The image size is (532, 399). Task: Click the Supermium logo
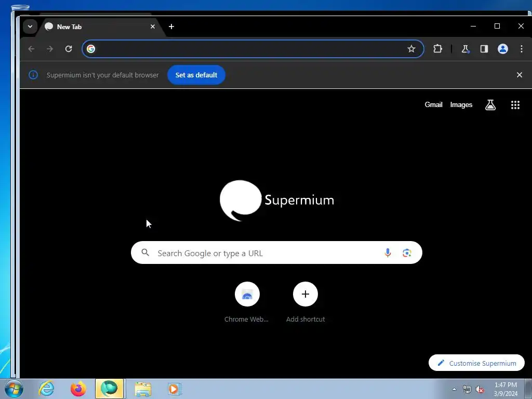pyautogui.click(x=276, y=200)
